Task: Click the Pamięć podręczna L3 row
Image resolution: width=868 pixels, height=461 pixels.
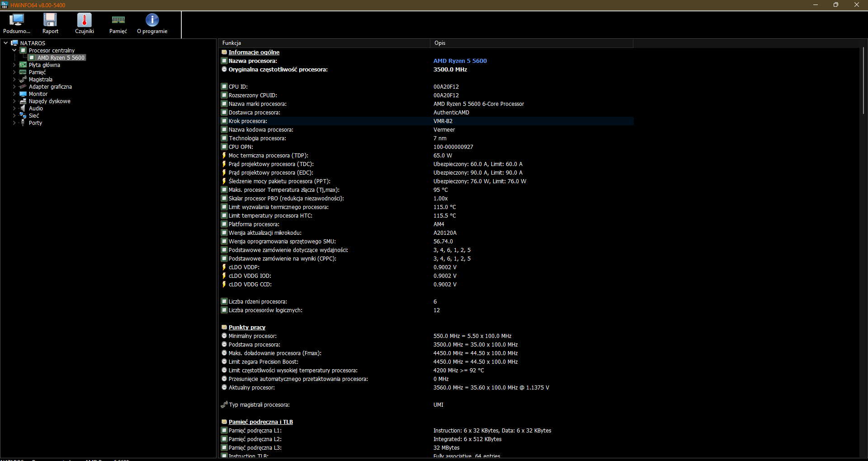Action: pos(426,447)
